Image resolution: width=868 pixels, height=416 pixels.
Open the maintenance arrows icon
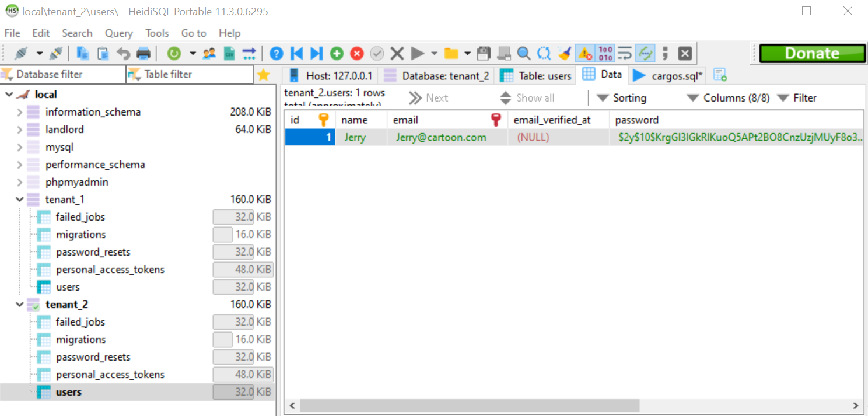(x=249, y=54)
